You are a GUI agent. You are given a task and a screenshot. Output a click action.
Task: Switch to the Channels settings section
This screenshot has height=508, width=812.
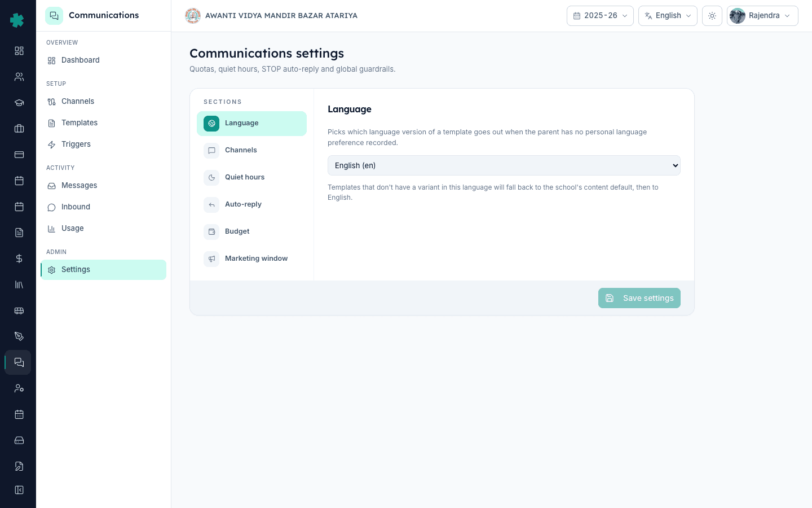point(251,151)
